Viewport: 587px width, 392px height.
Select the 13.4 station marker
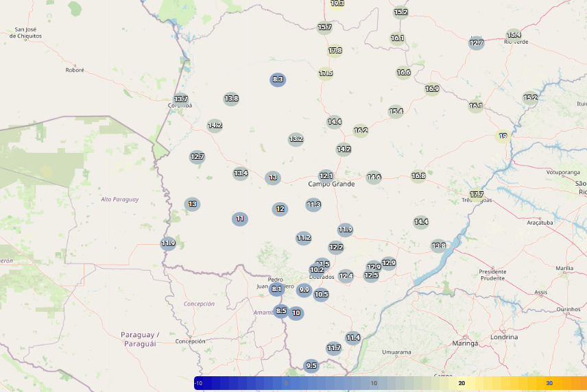pos(241,173)
